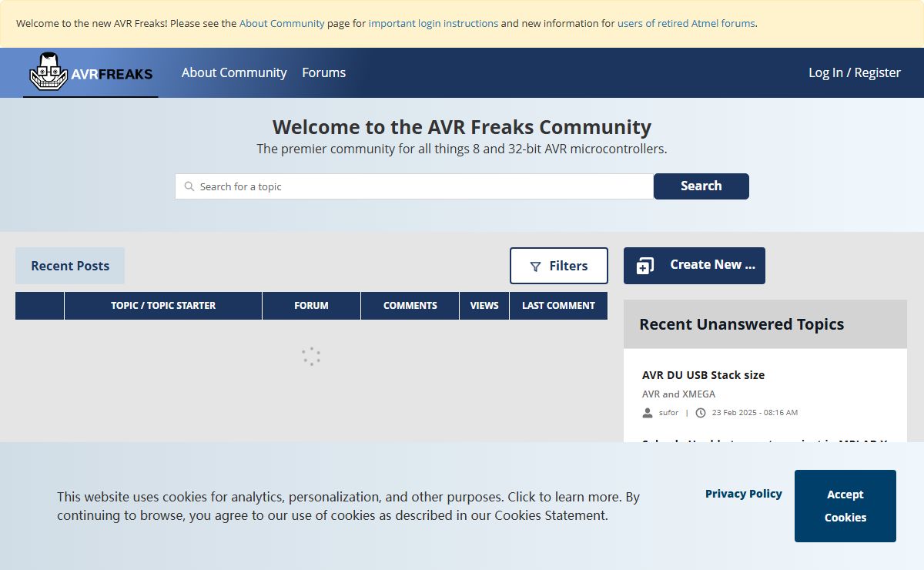Click the Views column header
This screenshot has width=924, height=570.
[x=484, y=306]
